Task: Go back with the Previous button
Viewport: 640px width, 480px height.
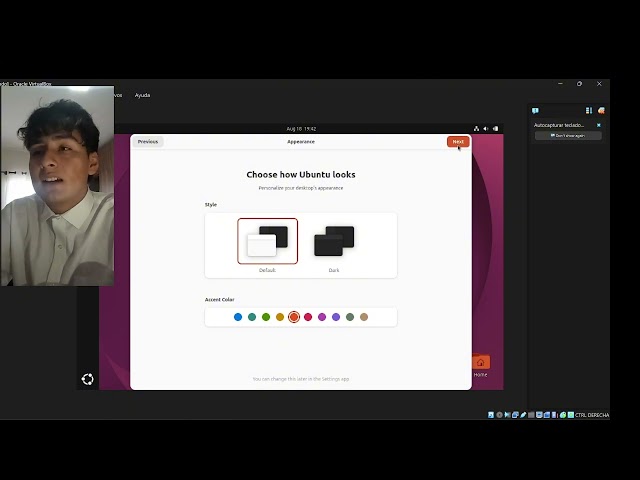Action: click(x=148, y=142)
